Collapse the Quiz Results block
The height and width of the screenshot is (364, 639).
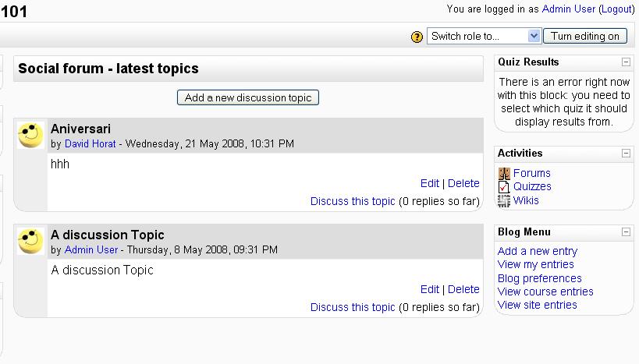pyautogui.click(x=626, y=62)
